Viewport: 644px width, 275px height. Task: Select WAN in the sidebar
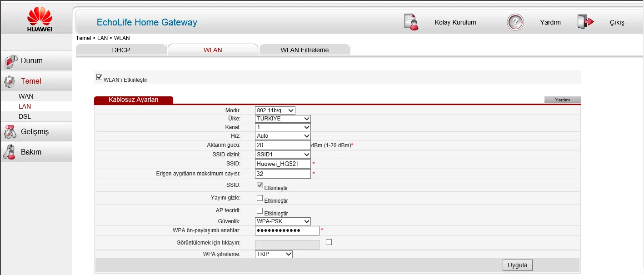point(26,96)
